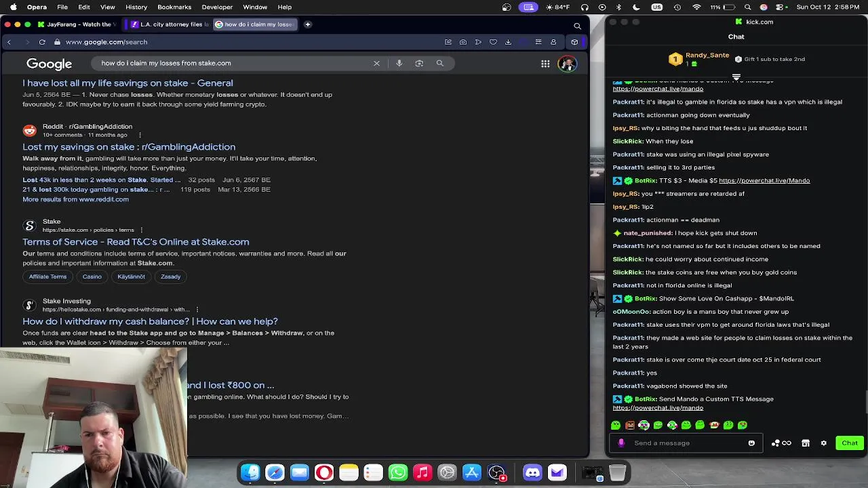Open powerchat.live/Mando link in TTS $3 message
The image size is (868, 488).
[764, 181]
